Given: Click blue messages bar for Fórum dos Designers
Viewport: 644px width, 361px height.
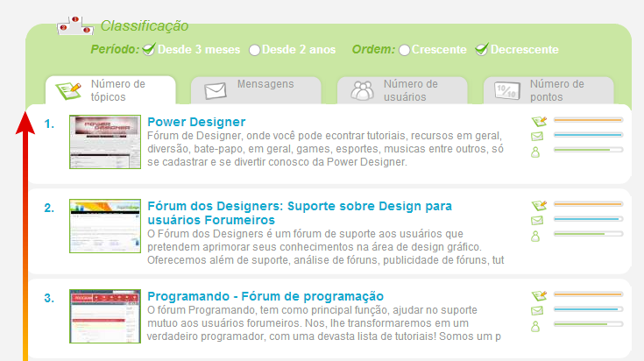Looking at the screenshot, I should click(588, 219).
